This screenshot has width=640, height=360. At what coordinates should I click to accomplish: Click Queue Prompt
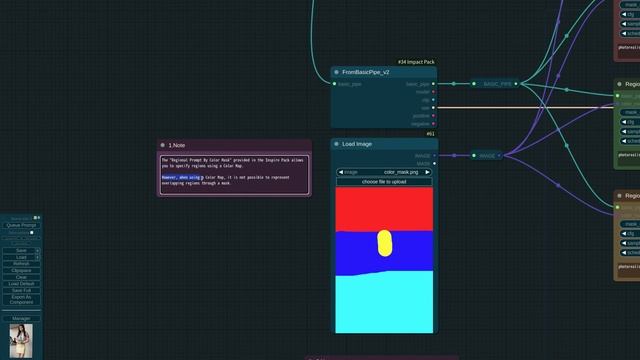click(21, 225)
